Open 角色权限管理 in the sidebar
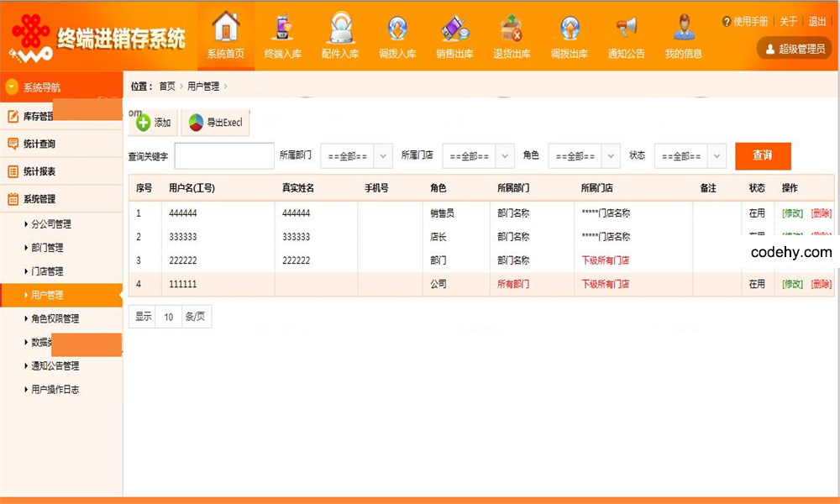Viewport: 840px width, 504px height. [x=55, y=318]
